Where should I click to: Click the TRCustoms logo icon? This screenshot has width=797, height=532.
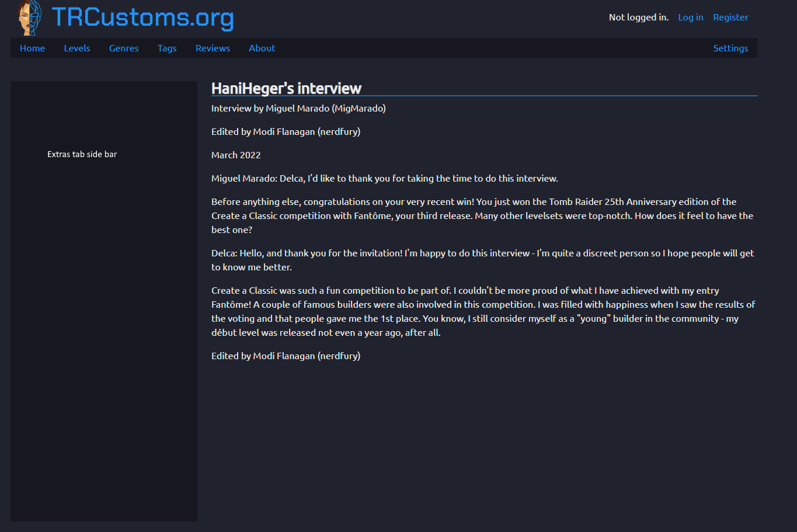pyautogui.click(x=29, y=18)
